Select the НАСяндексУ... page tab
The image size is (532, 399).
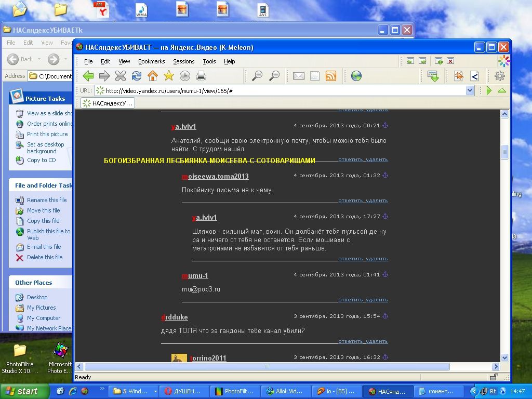point(108,103)
